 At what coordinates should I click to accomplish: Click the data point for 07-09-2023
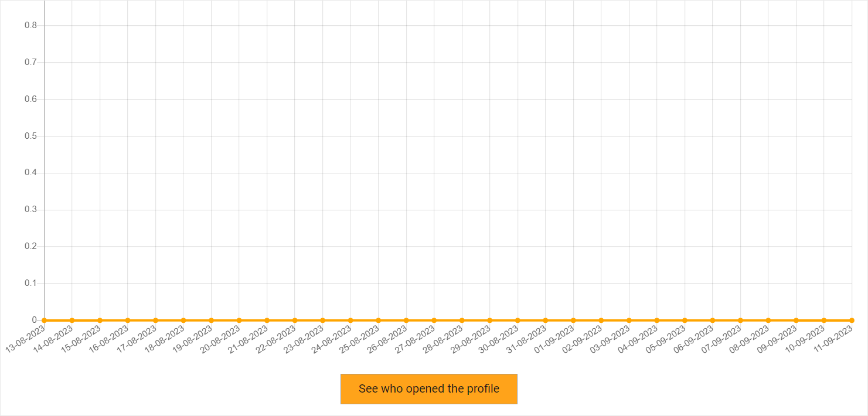coord(740,320)
